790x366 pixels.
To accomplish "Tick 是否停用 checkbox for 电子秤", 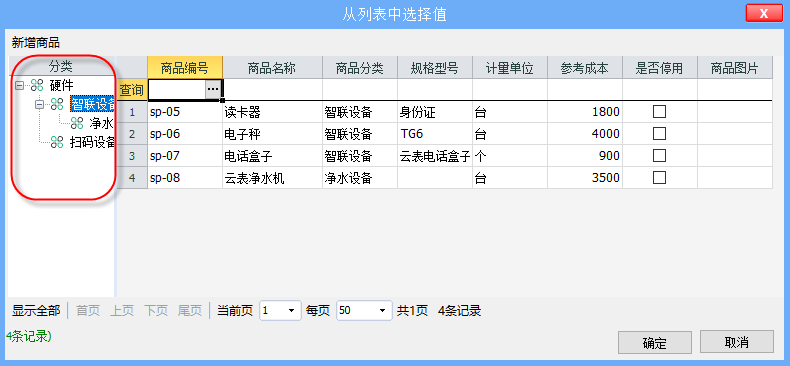I will 660,134.
